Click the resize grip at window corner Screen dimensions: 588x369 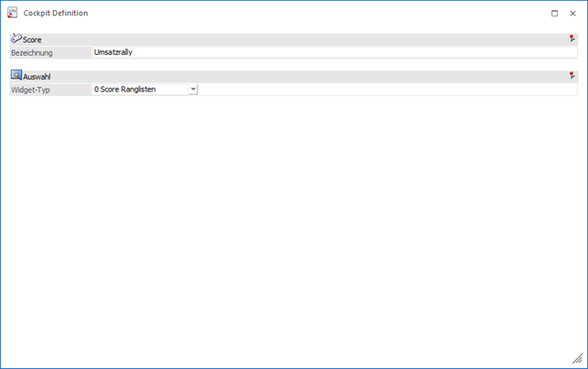pyautogui.click(x=577, y=359)
